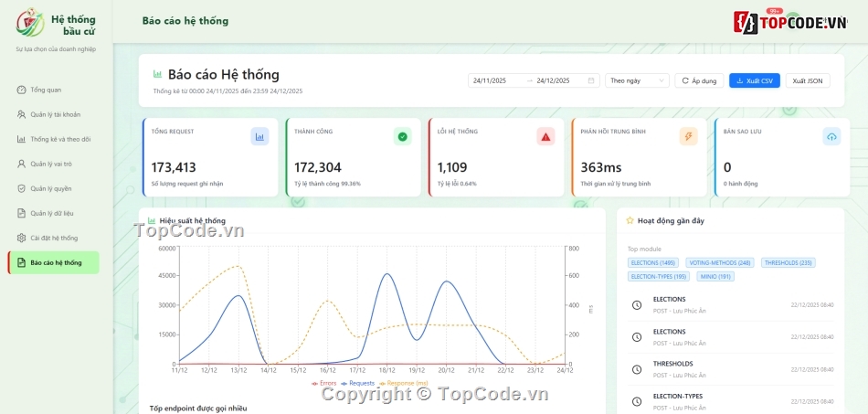Click the chart icon next to Hiệu suất hệ thống
This screenshot has height=414, width=868.
[x=153, y=220]
